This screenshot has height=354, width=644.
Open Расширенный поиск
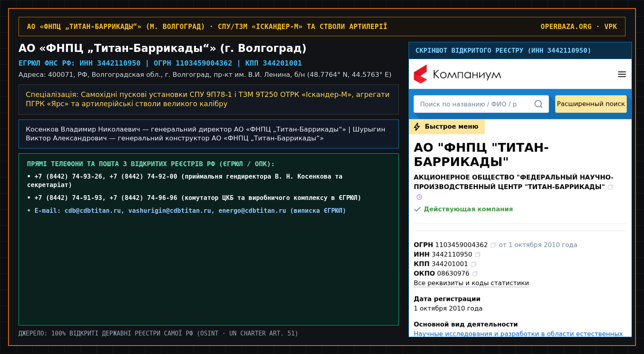click(591, 104)
